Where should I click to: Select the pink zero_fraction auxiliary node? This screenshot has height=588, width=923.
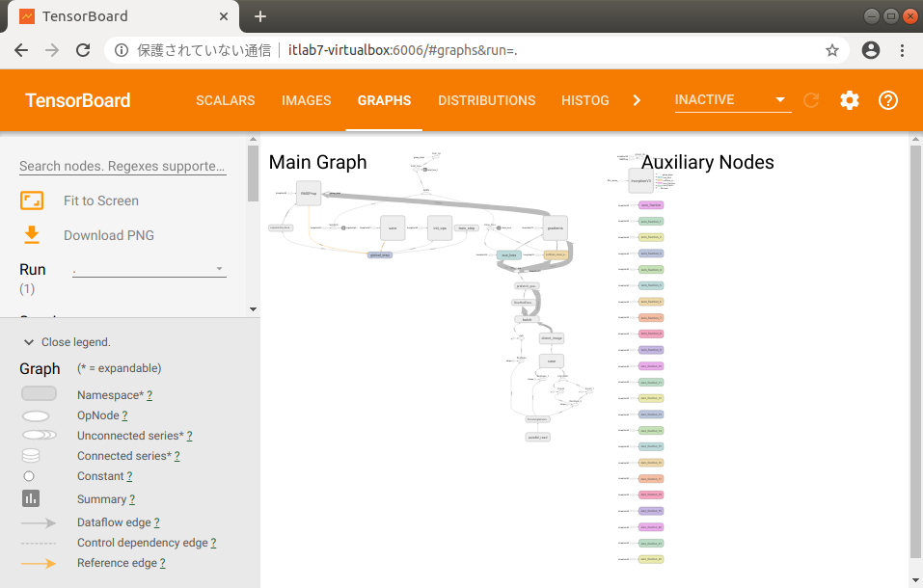tap(651, 204)
